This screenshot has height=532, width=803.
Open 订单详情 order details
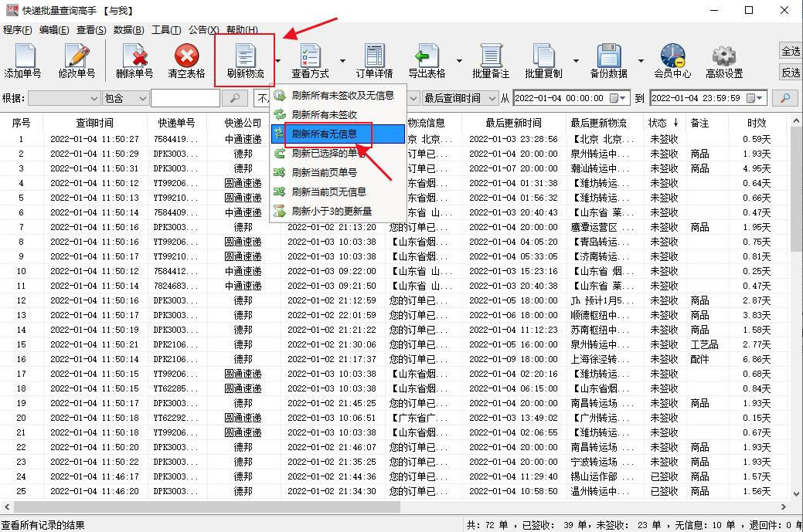(x=375, y=60)
